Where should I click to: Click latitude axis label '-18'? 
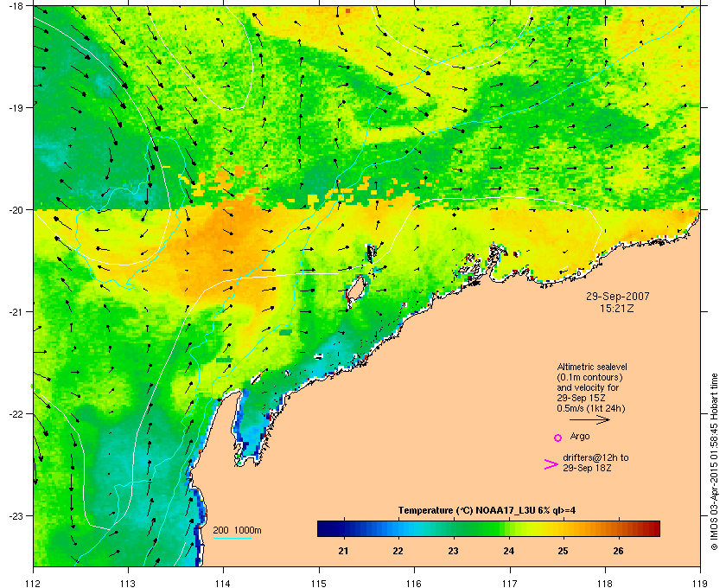pos(16,5)
